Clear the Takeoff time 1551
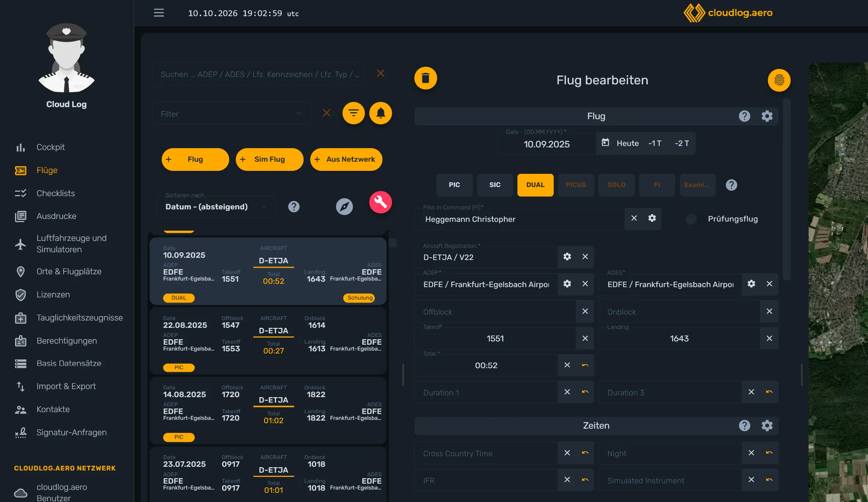Viewport: 868px width, 502px height. pyautogui.click(x=585, y=338)
